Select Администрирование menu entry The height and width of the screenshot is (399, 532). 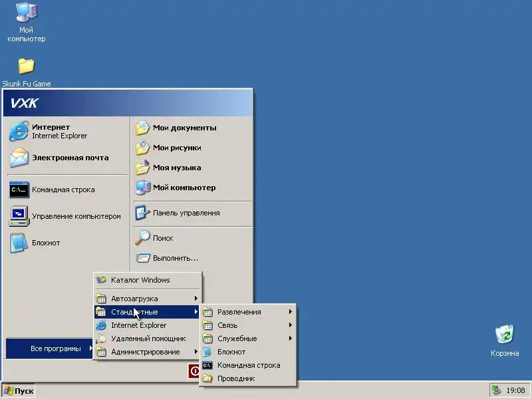(x=148, y=352)
